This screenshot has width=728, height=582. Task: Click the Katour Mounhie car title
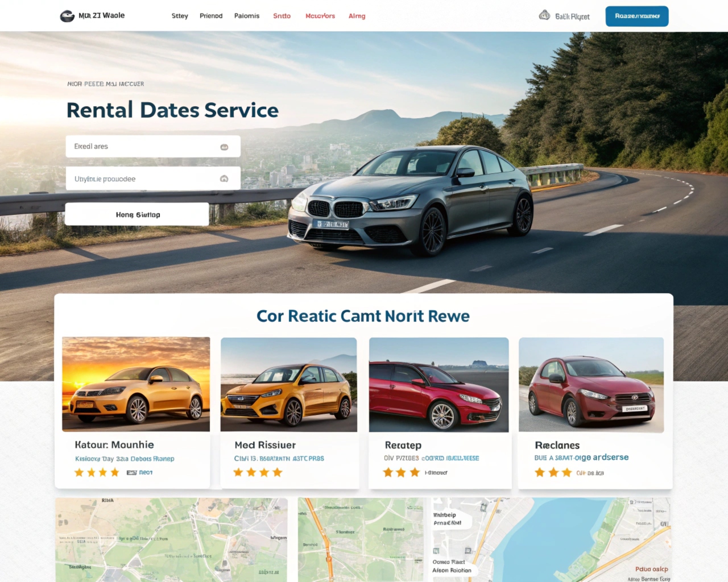point(114,444)
